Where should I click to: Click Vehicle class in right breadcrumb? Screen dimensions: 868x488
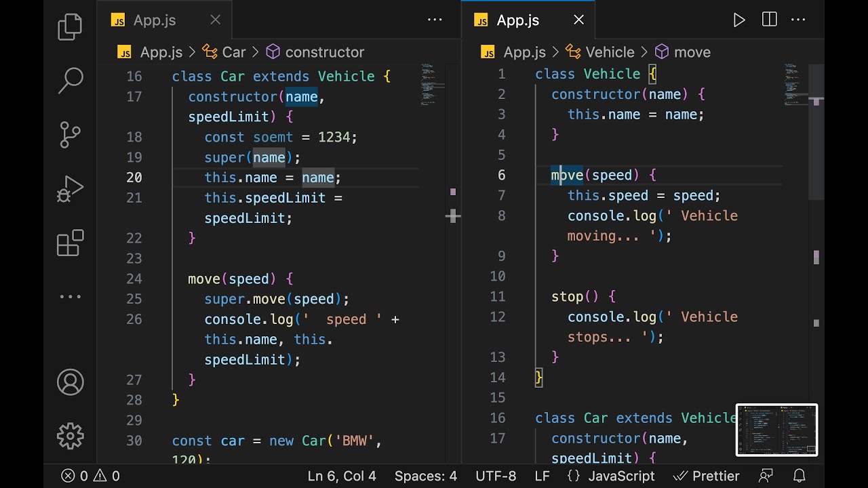[x=610, y=52]
